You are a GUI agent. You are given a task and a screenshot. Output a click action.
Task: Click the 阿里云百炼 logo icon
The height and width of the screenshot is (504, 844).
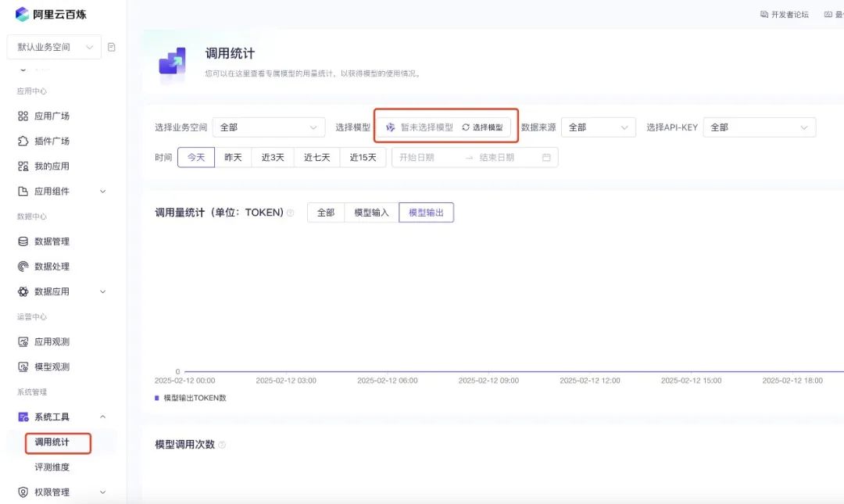22,14
